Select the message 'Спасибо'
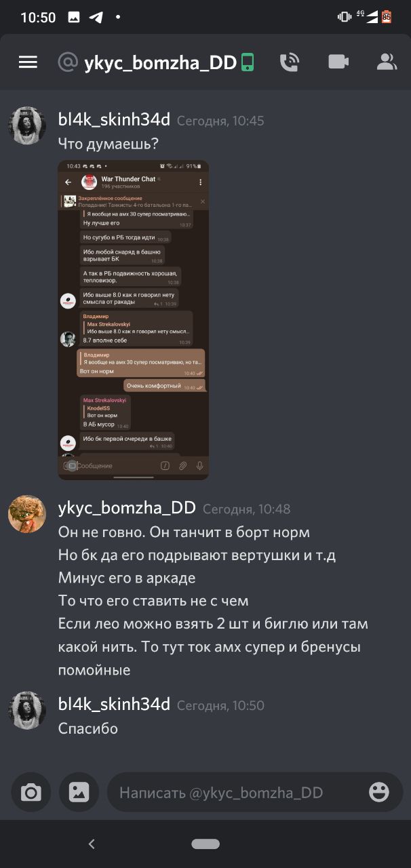The height and width of the screenshot is (868, 411). point(88,728)
